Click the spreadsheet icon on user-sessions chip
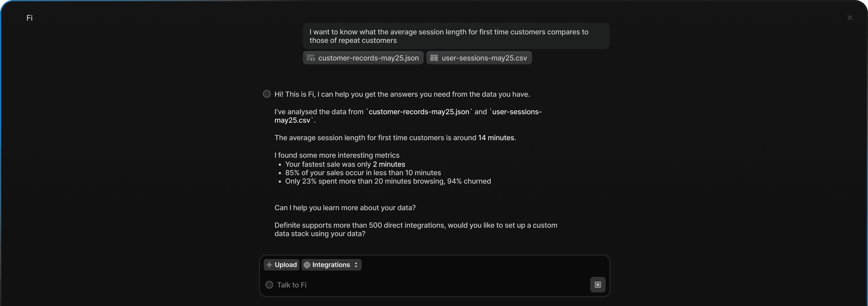This screenshot has height=306, width=868. [434, 58]
